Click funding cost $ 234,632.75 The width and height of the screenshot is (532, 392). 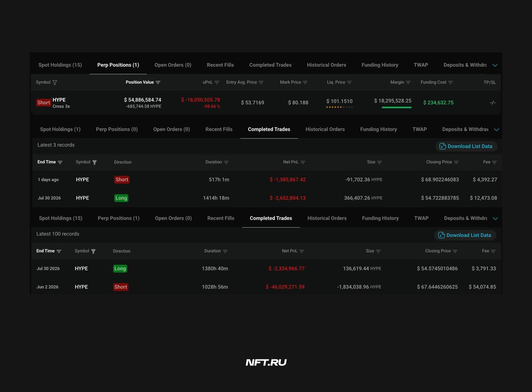pyautogui.click(x=438, y=103)
